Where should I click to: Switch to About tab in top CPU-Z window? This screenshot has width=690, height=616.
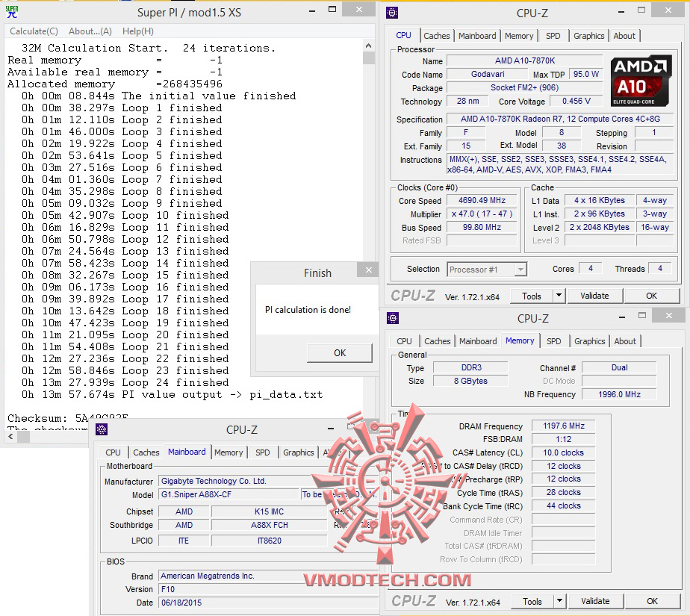click(624, 36)
